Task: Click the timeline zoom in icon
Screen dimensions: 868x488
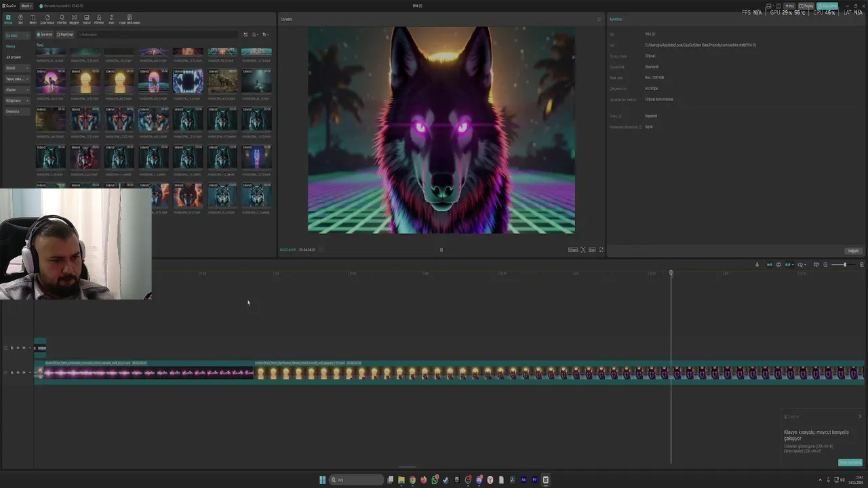Action: click(862, 264)
